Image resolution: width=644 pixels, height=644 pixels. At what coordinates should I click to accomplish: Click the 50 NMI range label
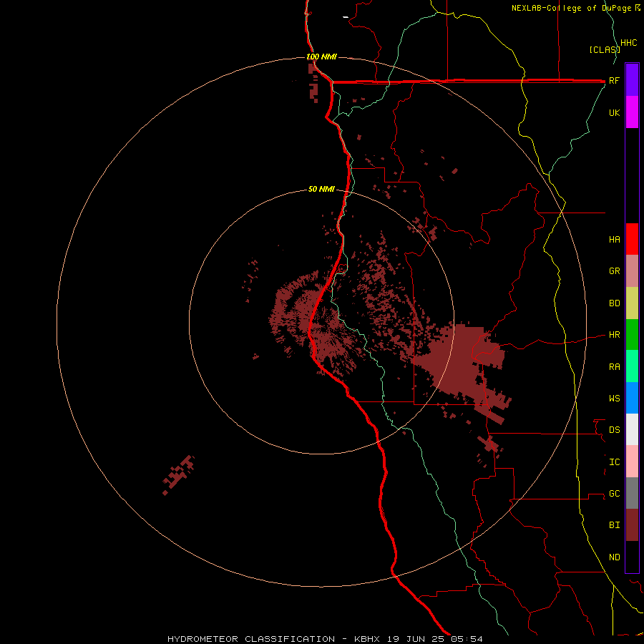(x=321, y=189)
